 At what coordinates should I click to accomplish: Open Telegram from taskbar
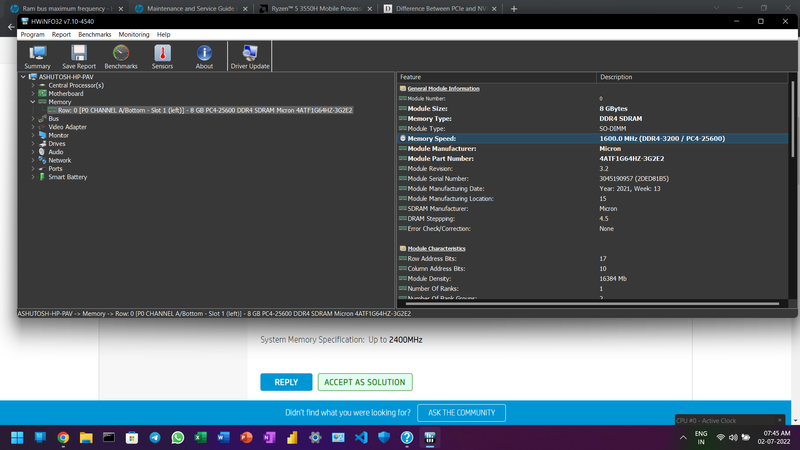[155, 438]
